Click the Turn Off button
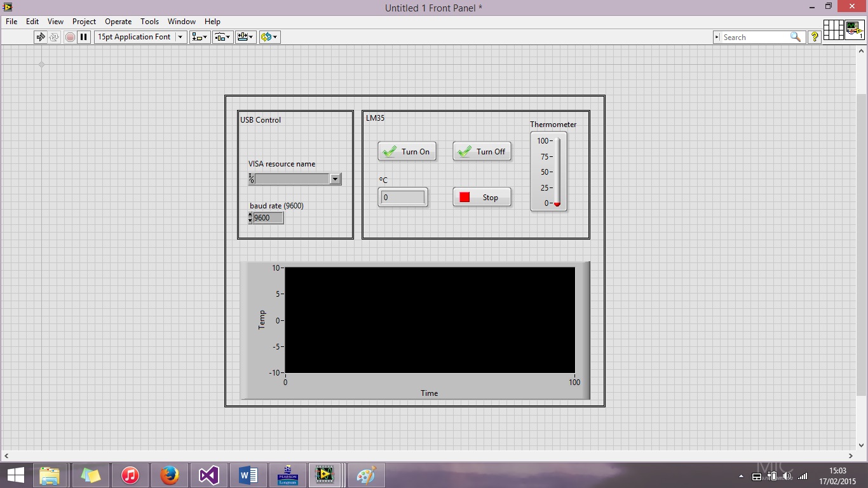This screenshot has width=868, height=488. pyautogui.click(x=482, y=151)
